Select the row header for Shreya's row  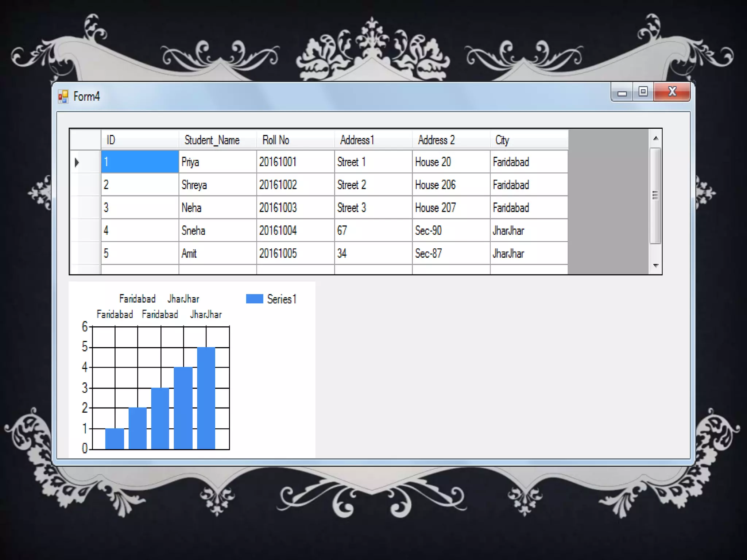[85, 185]
